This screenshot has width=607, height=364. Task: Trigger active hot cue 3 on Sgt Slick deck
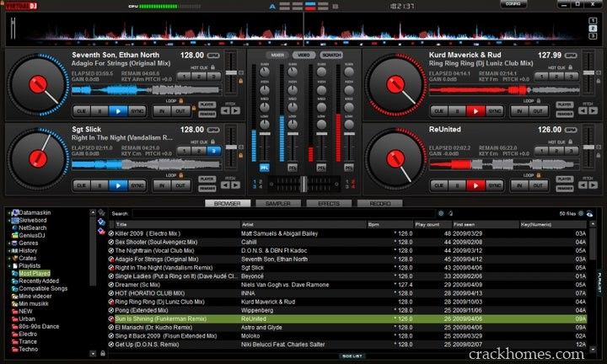(213, 152)
